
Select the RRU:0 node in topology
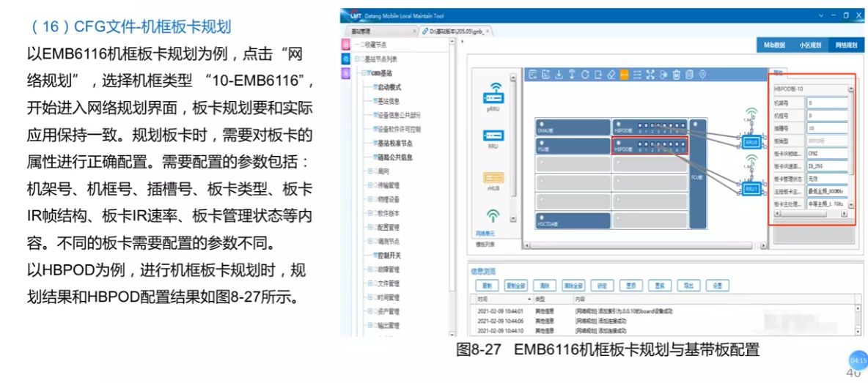(750, 141)
